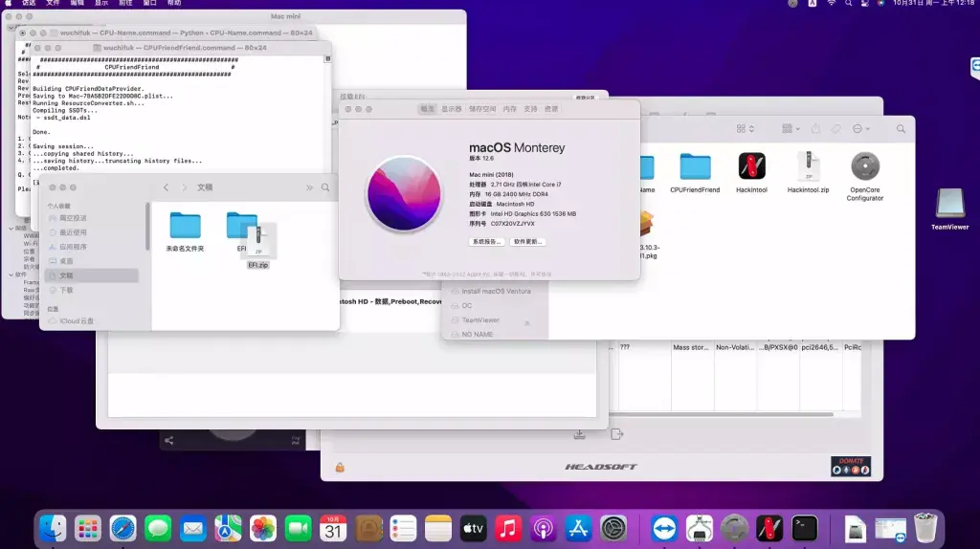
Task: Open the CPUFriendFriend folder
Action: [695, 166]
